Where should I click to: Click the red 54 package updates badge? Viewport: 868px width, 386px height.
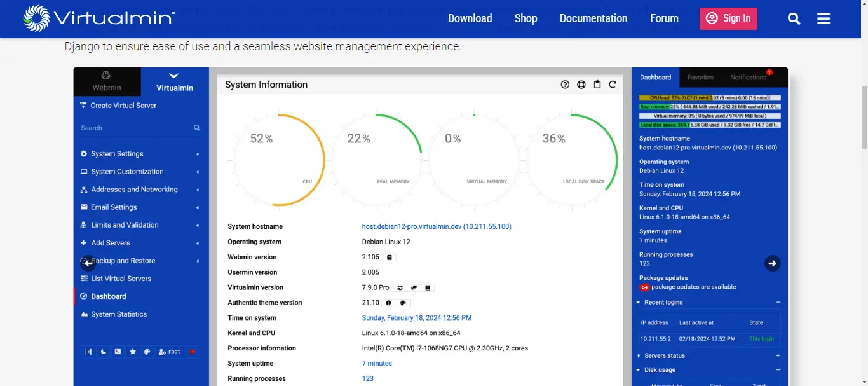[x=644, y=287]
